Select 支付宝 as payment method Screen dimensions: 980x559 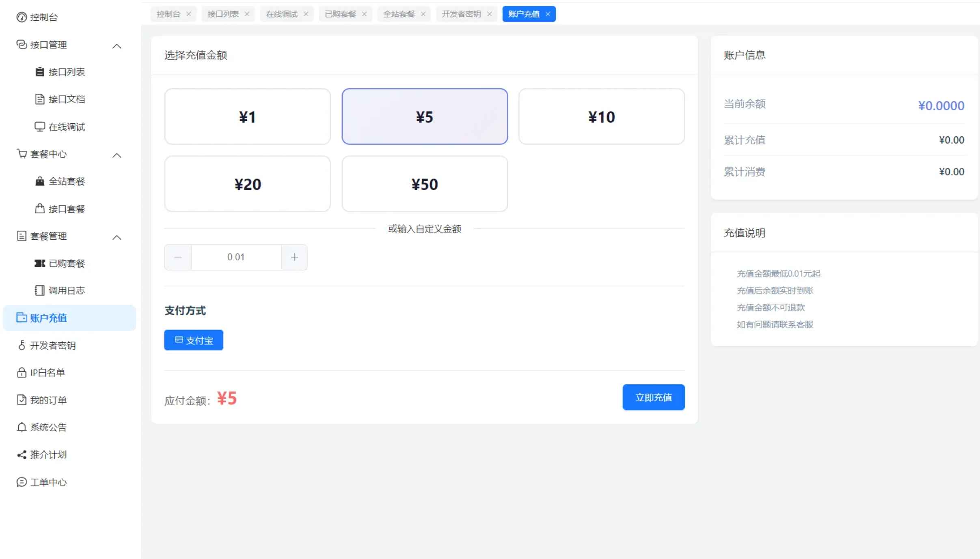194,340
